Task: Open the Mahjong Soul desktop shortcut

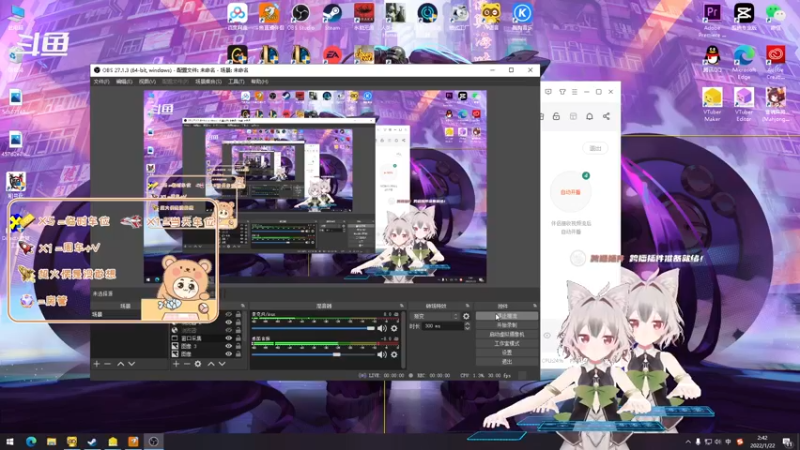Action: point(776,104)
